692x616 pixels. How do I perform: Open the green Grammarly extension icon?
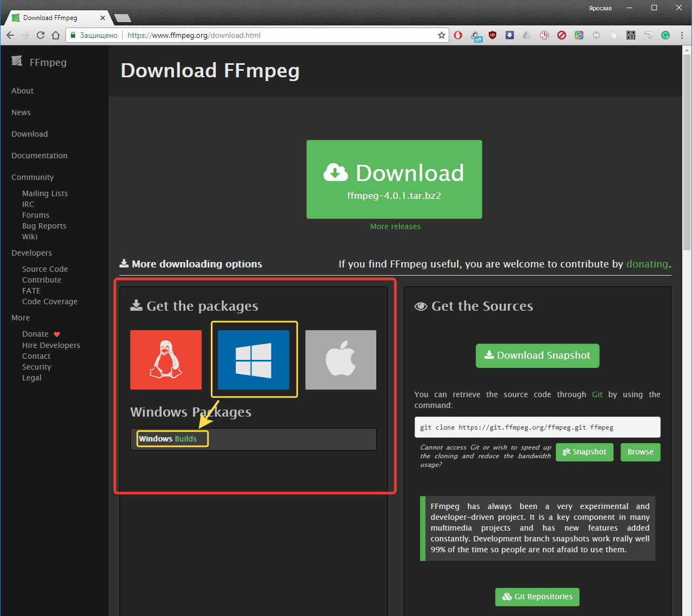pyautogui.click(x=666, y=35)
